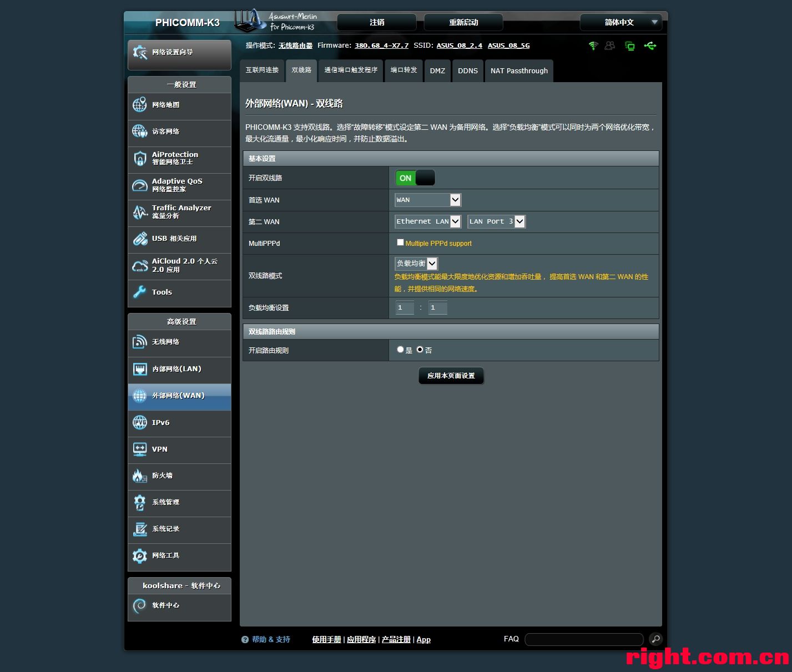This screenshot has width=792, height=672.
Task: Click the green USB status icon
Action: (x=650, y=46)
